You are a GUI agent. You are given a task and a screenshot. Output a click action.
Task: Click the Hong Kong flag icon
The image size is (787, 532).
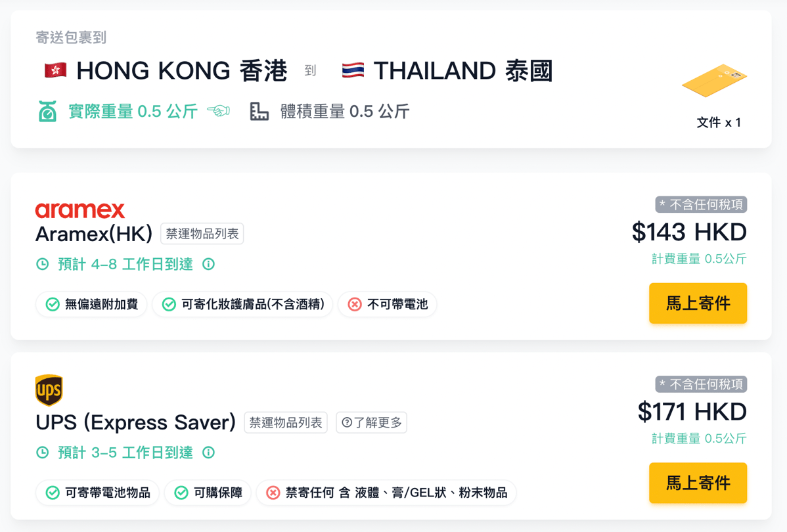[x=55, y=70]
